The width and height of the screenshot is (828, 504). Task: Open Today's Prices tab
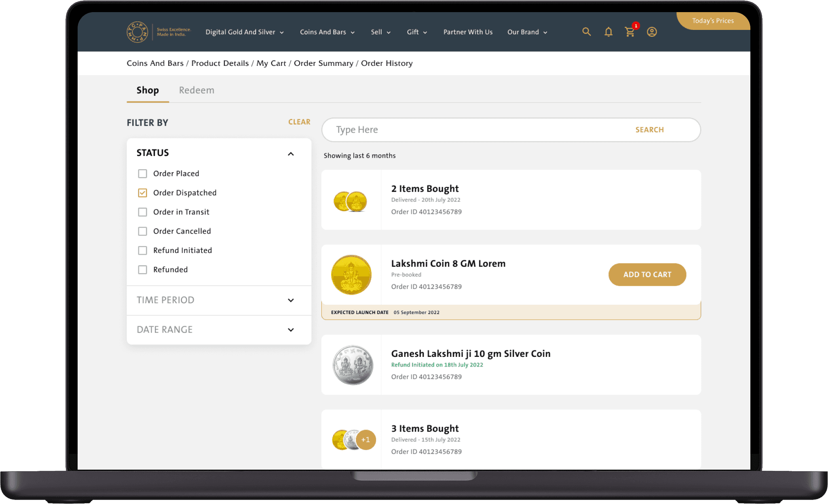tap(713, 21)
